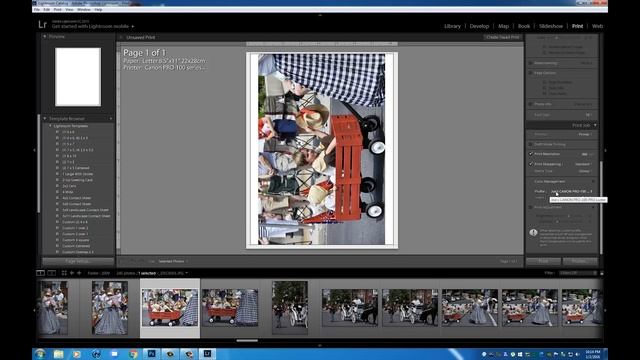The height and width of the screenshot is (360, 640).
Task: Uncheck Print Resolution
Action: [x=531, y=154]
